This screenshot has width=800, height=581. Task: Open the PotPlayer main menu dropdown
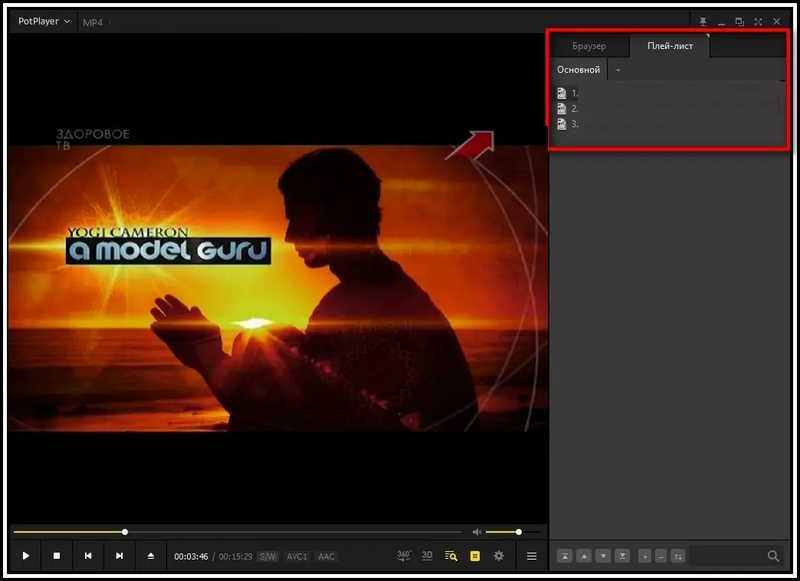pyautogui.click(x=44, y=21)
